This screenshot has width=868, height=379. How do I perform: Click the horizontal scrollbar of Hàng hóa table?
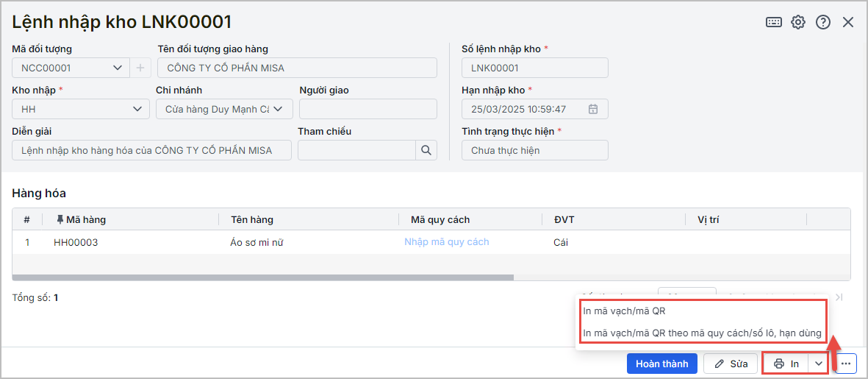pos(263,277)
